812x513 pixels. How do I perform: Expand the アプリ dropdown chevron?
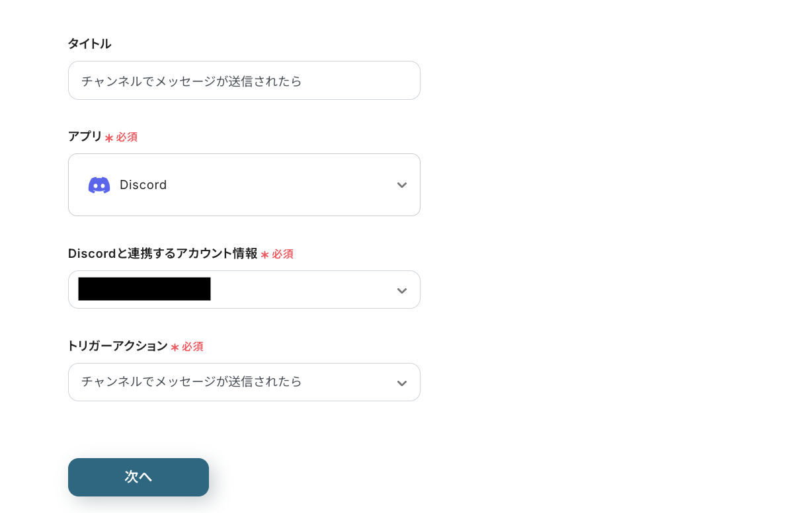pos(401,185)
